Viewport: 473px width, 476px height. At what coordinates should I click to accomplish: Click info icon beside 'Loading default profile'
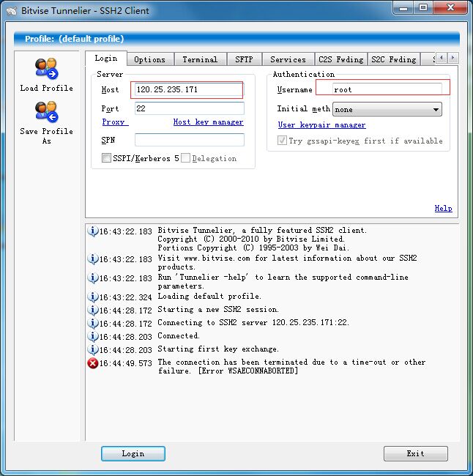pos(92,297)
